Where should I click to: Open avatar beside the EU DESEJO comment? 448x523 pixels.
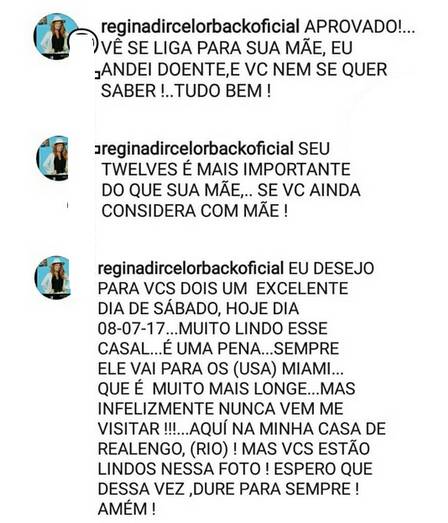[x=53, y=277]
